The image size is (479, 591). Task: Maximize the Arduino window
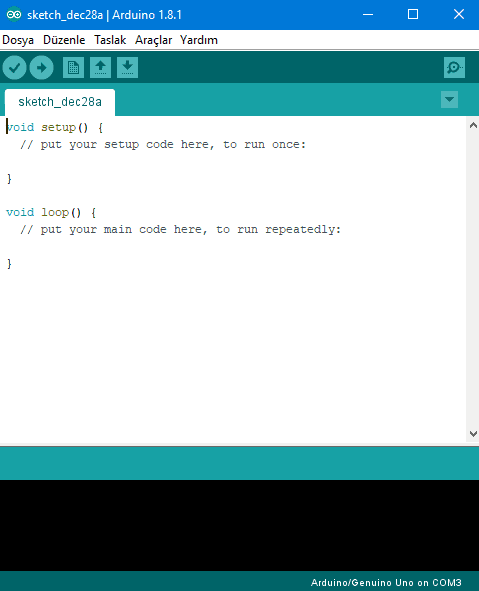click(x=413, y=14)
